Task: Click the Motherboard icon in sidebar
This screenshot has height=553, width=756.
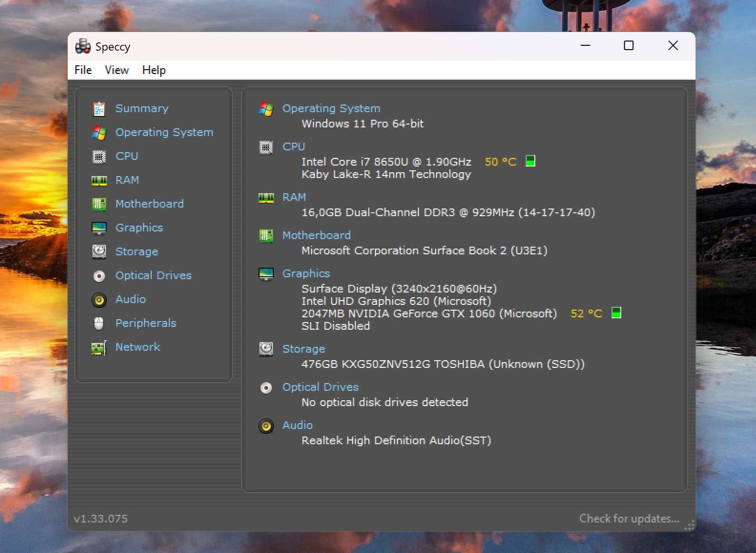Action: coord(99,204)
